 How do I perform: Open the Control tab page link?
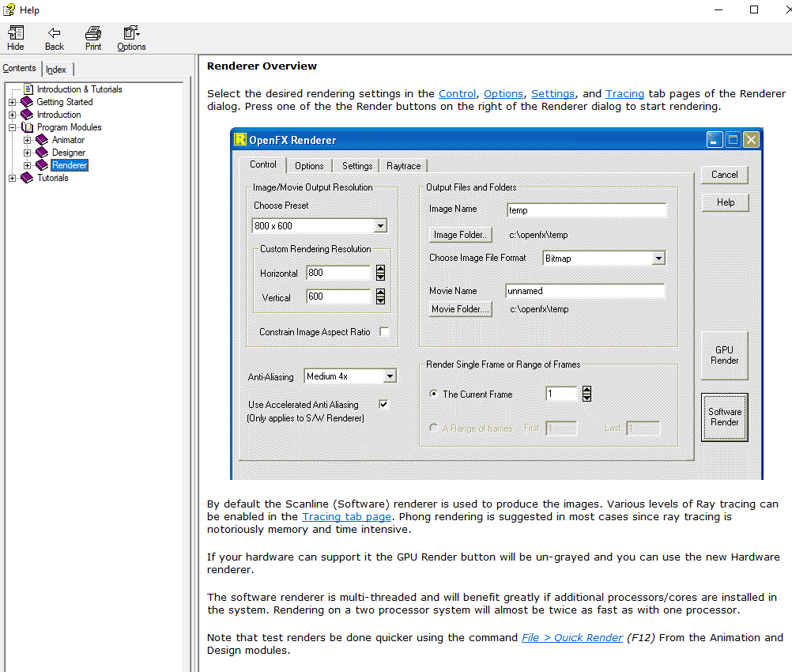pos(457,93)
